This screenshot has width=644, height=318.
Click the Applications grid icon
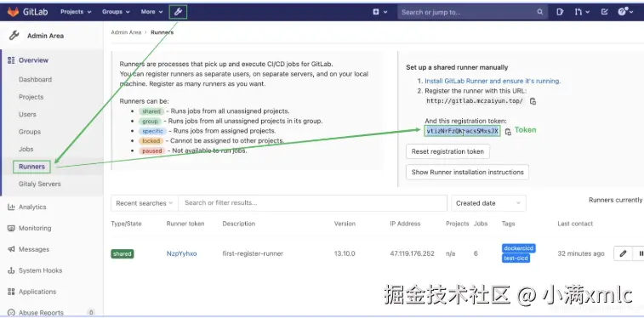(11, 292)
